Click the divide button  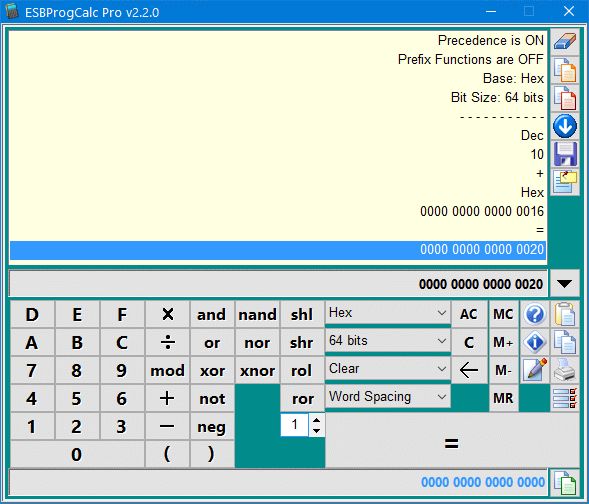(167, 342)
